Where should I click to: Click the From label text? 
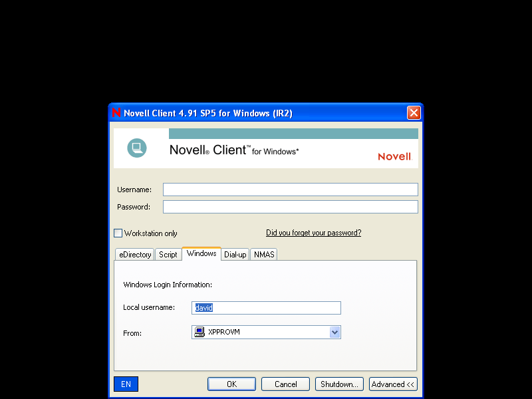(132, 333)
